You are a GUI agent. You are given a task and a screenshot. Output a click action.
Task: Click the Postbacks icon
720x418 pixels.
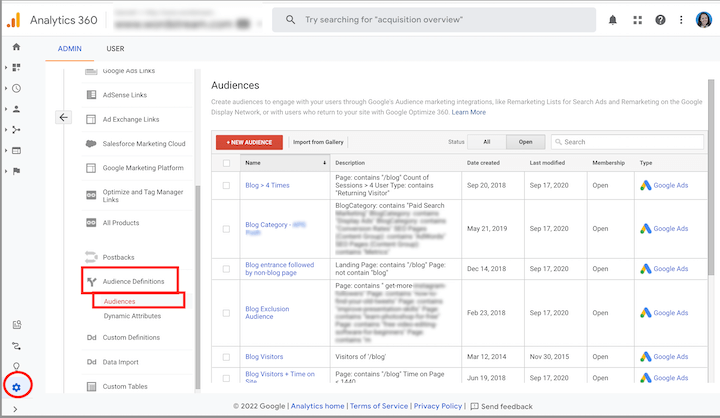91,257
